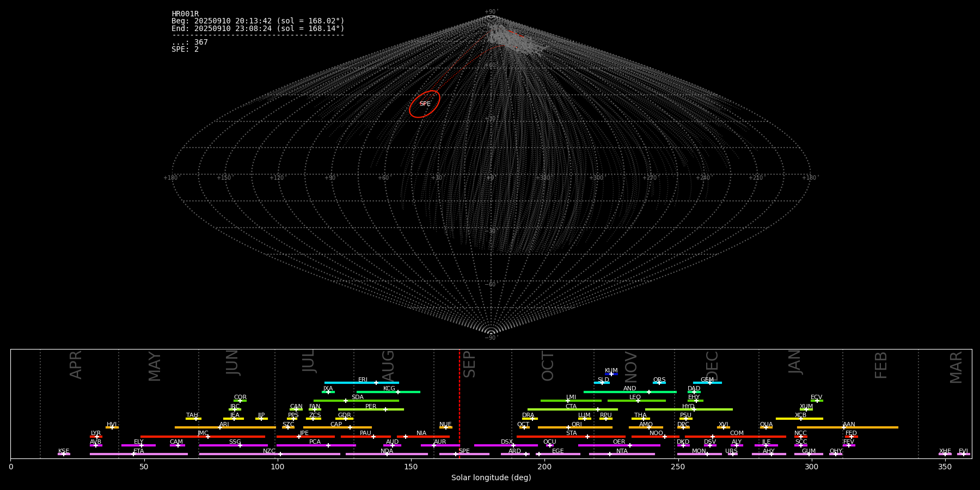Select the red PAU shower bar
The width and height of the screenshot is (980, 490).
366,436
